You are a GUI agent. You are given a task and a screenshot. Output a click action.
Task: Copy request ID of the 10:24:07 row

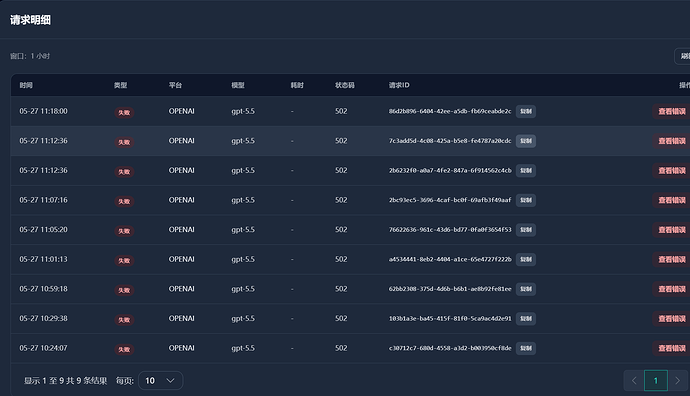pos(526,348)
